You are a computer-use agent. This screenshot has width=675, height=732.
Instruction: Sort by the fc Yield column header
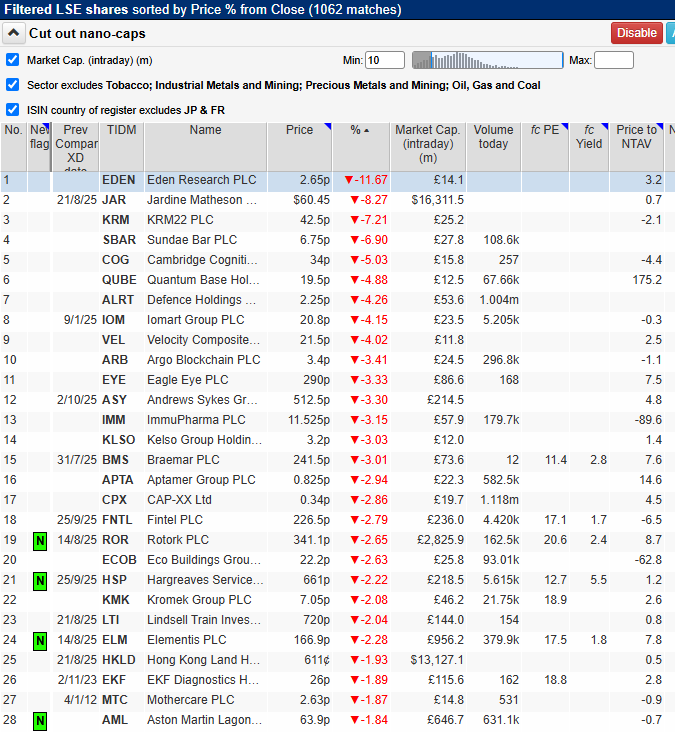click(589, 147)
